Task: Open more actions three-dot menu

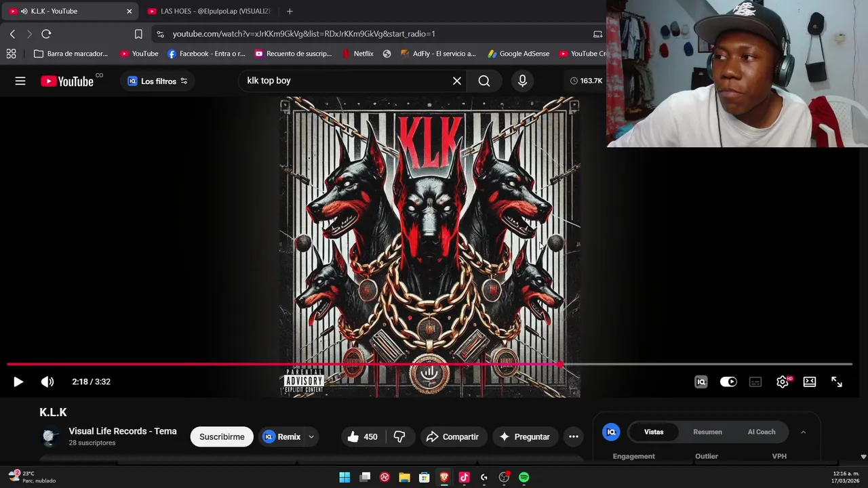Action: click(574, 437)
